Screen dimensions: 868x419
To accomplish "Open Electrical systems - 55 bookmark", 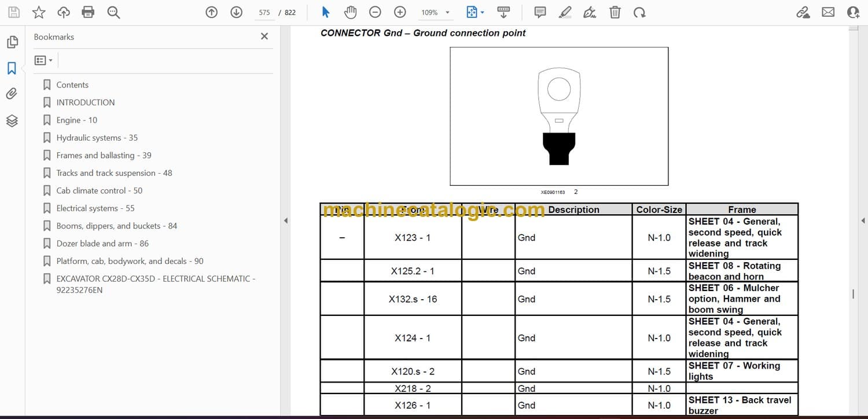I will (x=95, y=208).
